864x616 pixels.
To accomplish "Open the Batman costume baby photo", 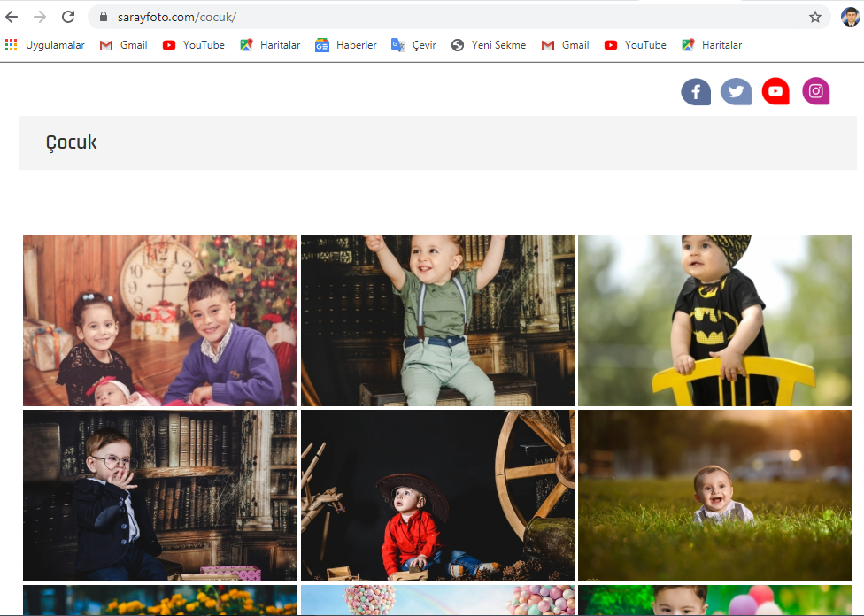I will tap(715, 320).
